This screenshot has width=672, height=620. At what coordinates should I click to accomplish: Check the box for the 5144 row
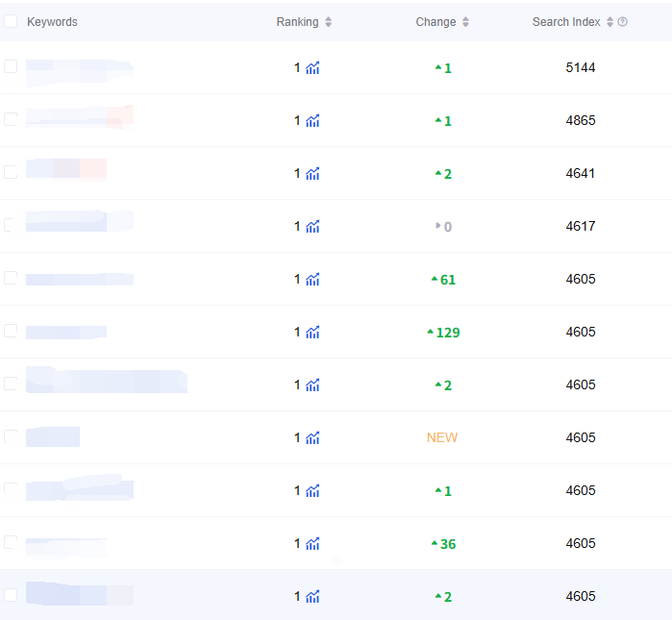tap(11, 66)
